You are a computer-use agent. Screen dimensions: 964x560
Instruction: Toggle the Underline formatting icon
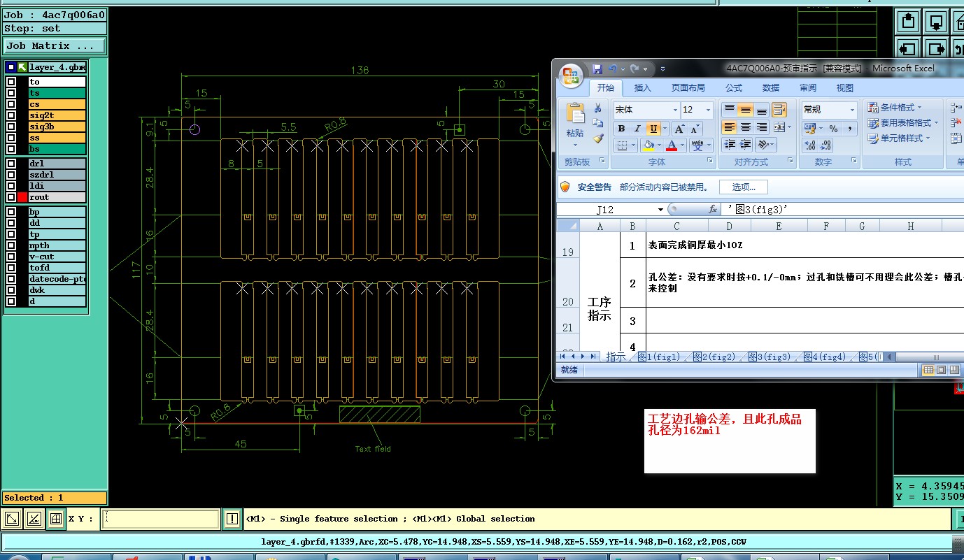point(653,129)
